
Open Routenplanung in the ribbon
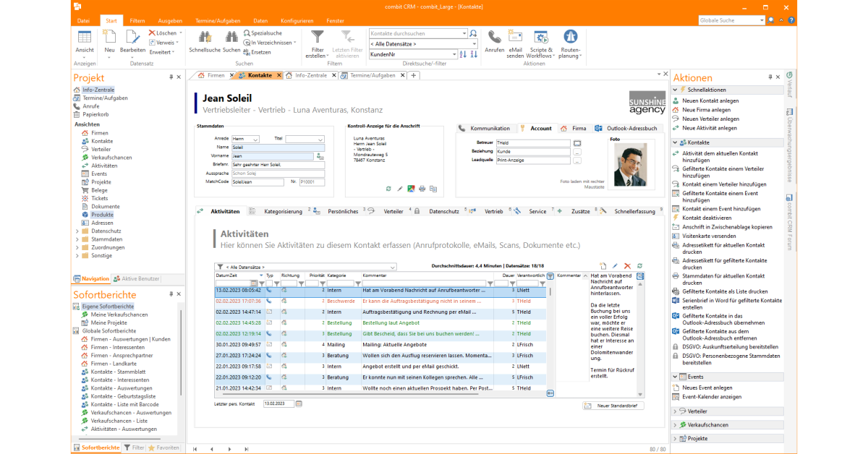click(570, 43)
